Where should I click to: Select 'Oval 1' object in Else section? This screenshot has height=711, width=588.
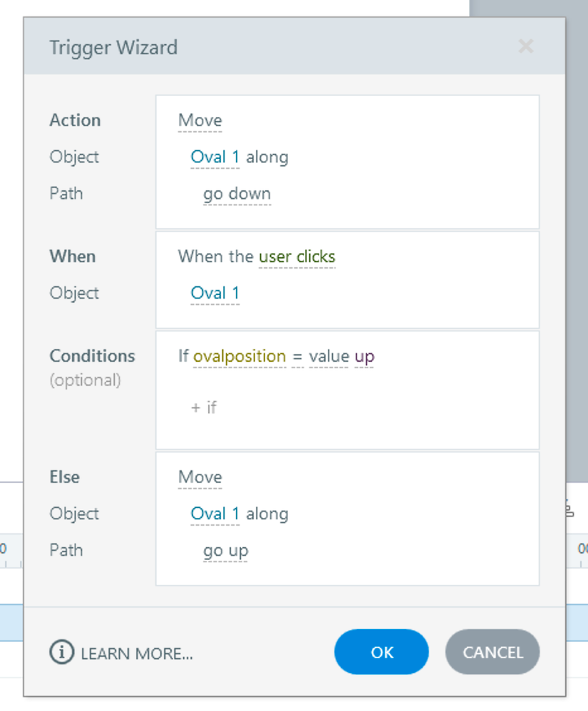(215, 514)
